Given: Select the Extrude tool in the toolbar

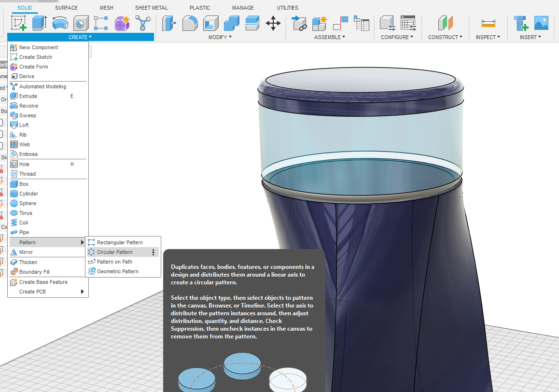Looking at the screenshot, I should [39, 23].
